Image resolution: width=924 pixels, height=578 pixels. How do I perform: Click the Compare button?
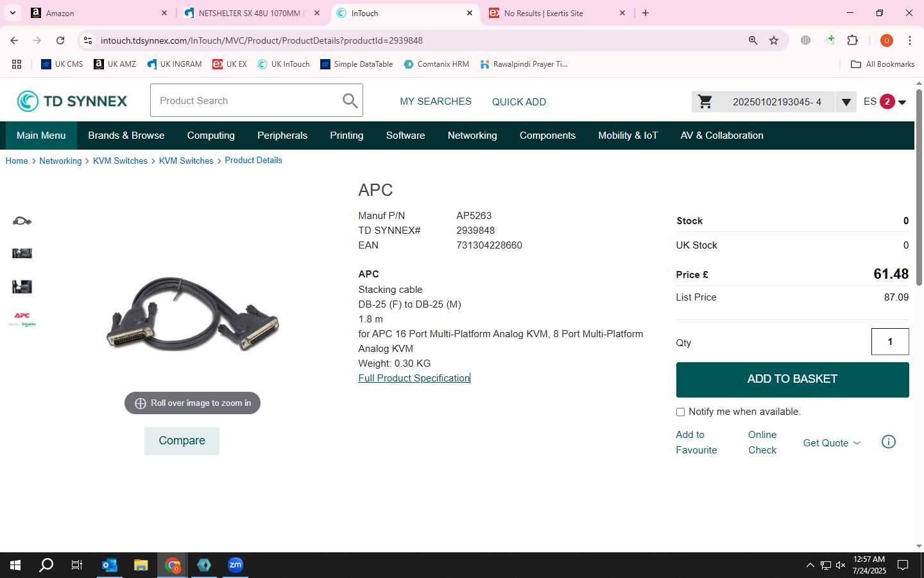pos(182,441)
